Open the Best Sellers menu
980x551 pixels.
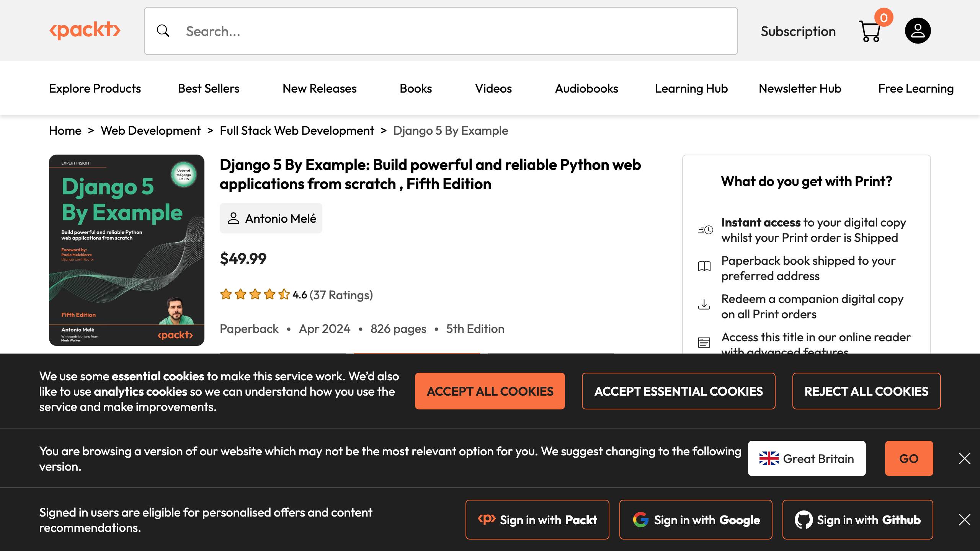(x=209, y=88)
